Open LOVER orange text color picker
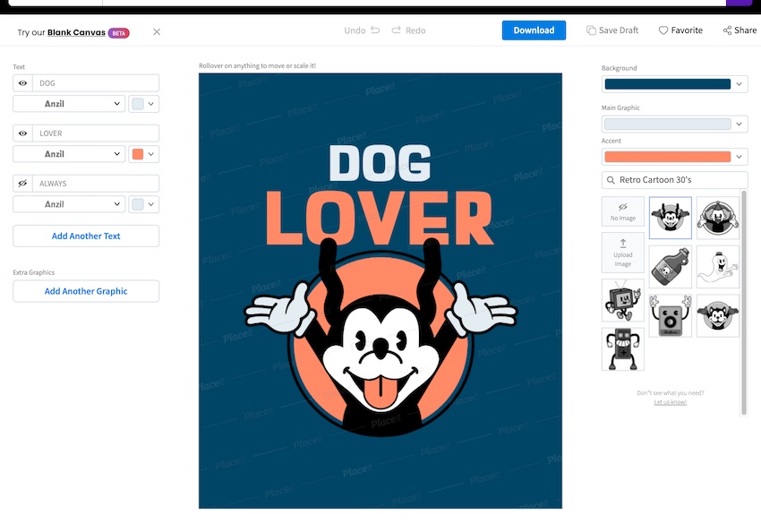 point(143,154)
